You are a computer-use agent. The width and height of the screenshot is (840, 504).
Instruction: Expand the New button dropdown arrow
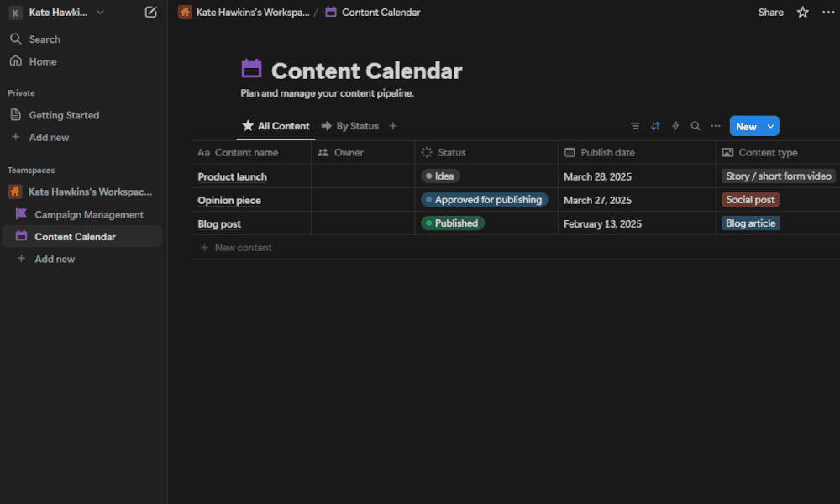click(770, 126)
